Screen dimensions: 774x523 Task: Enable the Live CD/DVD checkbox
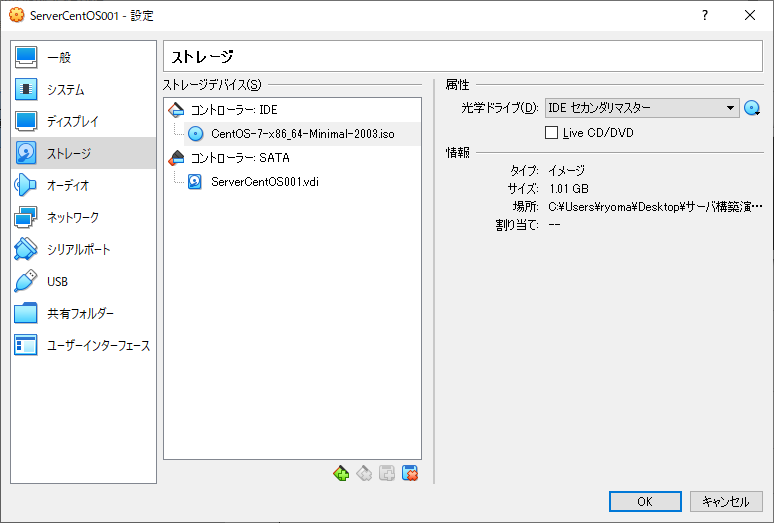(x=551, y=133)
